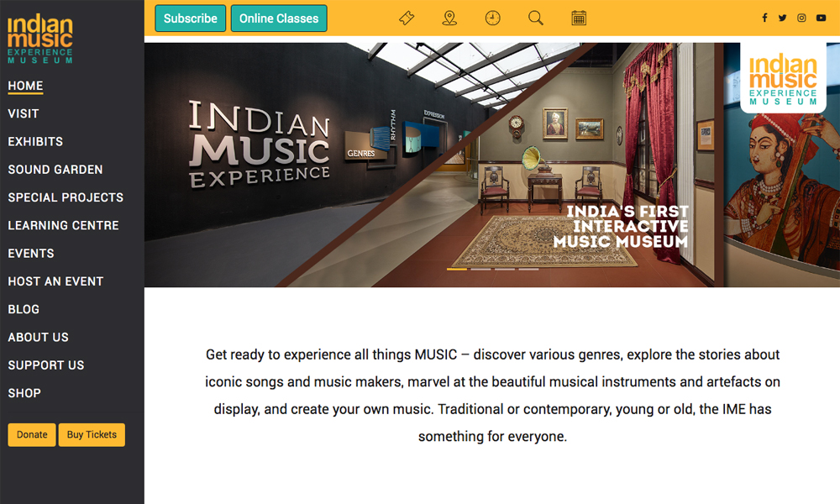840x504 pixels.
Task: Open the Shop menu link
Action: (x=24, y=393)
